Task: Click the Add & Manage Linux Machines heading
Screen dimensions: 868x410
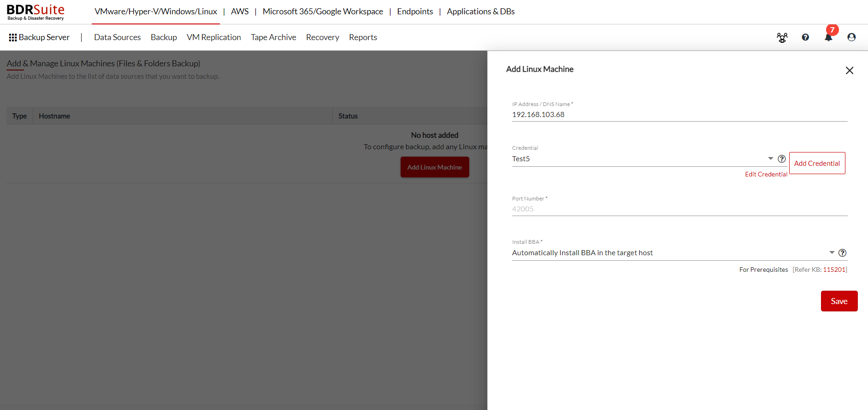Action: pyautogui.click(x=103, y=64)
